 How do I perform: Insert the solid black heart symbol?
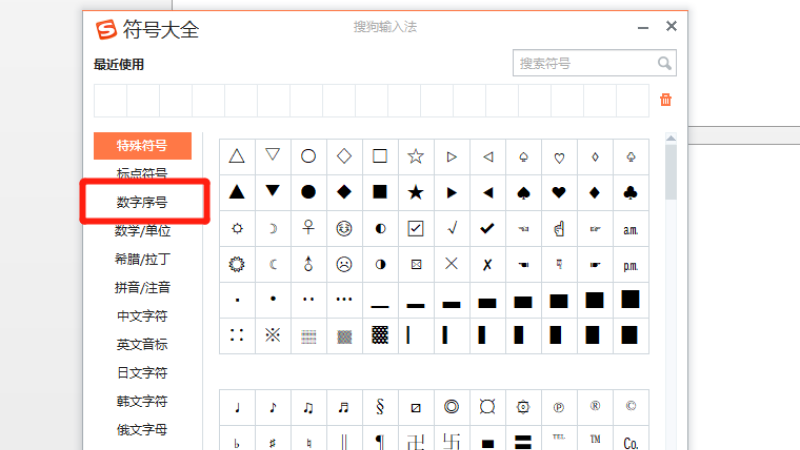559,192
